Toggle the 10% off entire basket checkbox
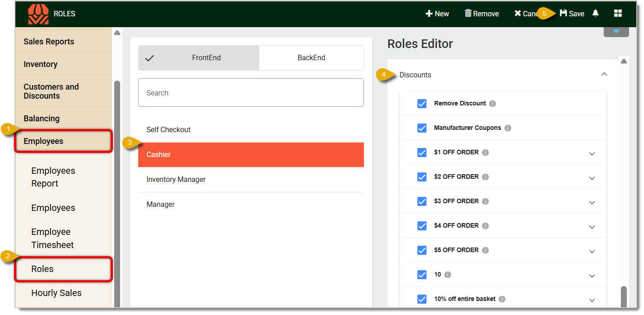Screen dimensions: 644x315 (422, 299)
